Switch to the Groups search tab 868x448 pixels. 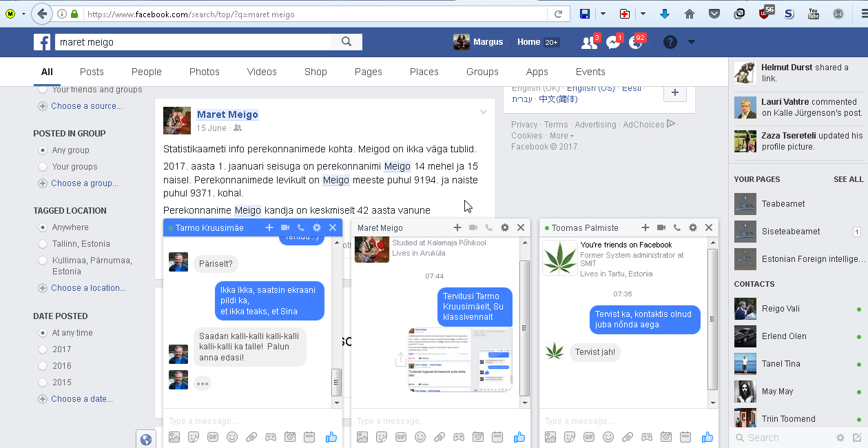[482, 72]
